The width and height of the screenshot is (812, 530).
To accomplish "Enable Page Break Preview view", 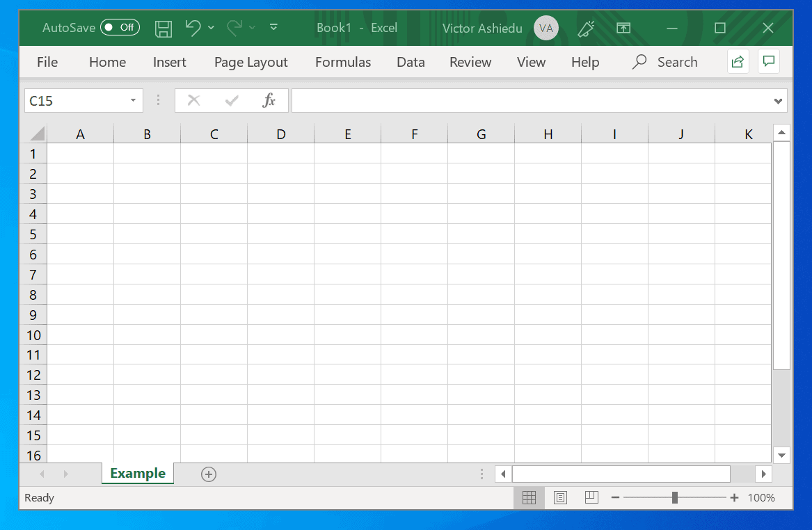I will pos(591,497).
